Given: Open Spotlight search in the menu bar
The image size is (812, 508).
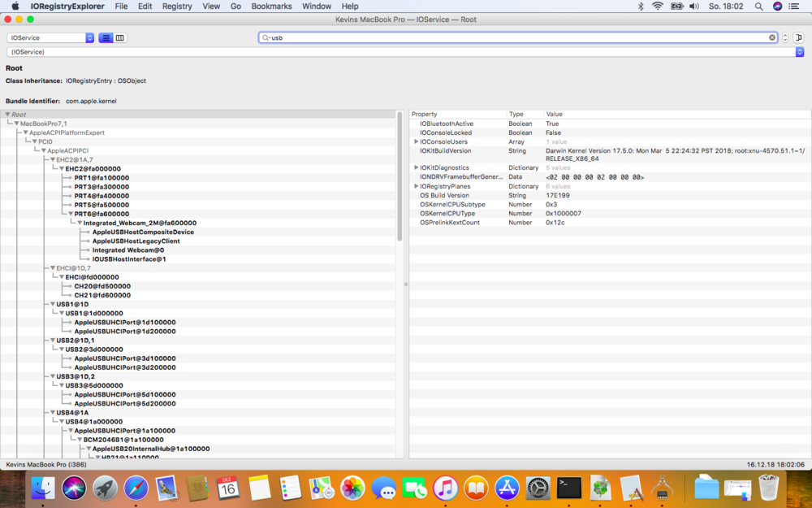Looking at the screenshot, I should (x=758, y=6).
